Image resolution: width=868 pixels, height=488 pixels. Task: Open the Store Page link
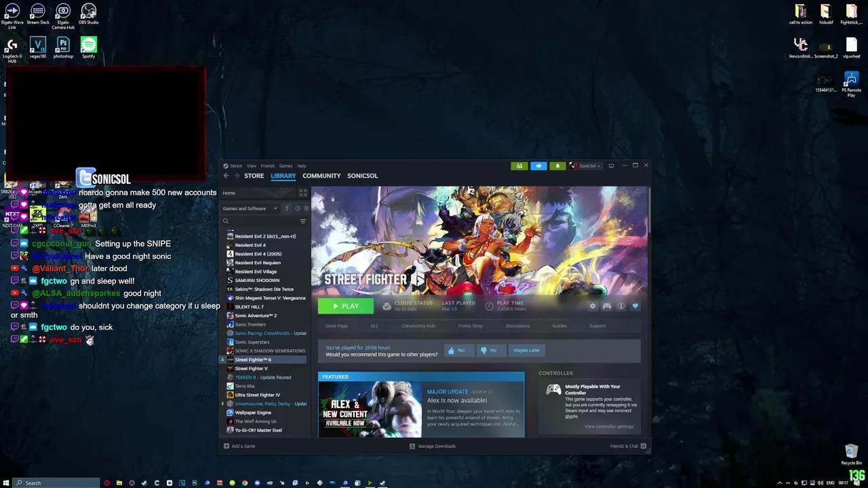pyautogui.click(x=336, y=326)
